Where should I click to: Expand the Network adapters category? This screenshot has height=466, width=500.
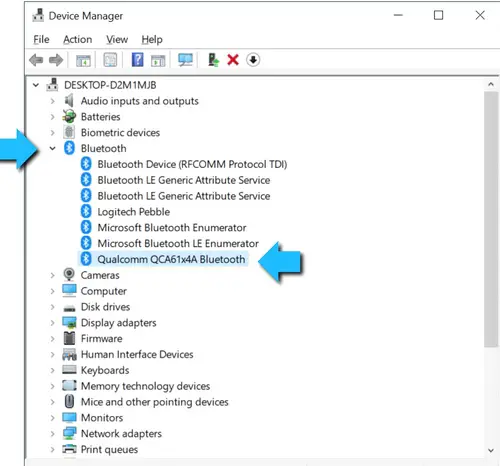click(52, 434)
